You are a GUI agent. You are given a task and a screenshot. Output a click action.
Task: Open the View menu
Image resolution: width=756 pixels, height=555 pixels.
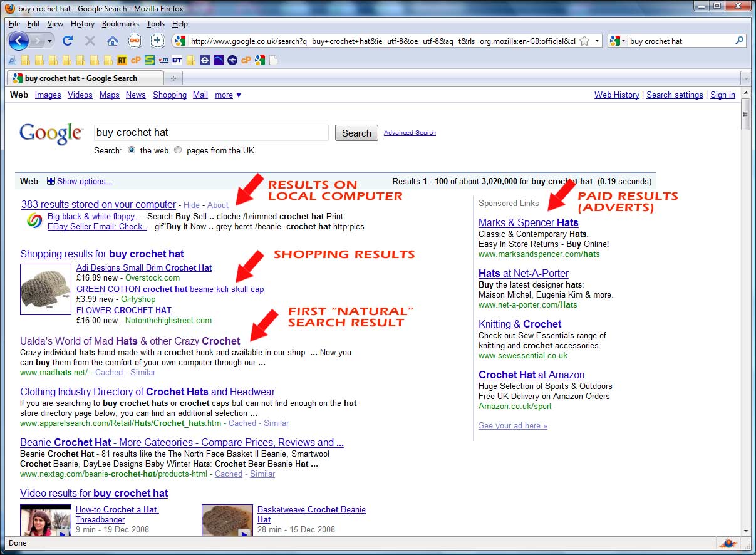pyautogui.click(x=55, y=24)
